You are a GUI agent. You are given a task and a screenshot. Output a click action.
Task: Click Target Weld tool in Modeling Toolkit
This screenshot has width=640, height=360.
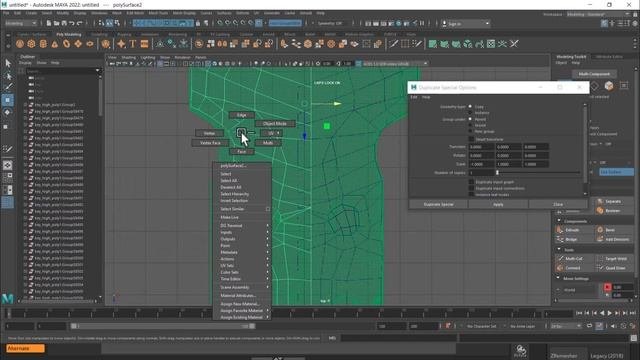click(x=615, y=259)
